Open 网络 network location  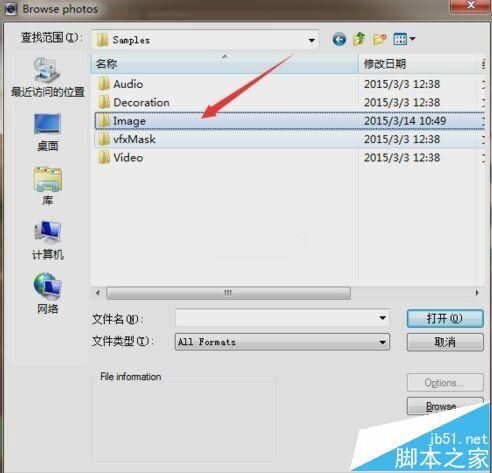(x=48, y=294)
